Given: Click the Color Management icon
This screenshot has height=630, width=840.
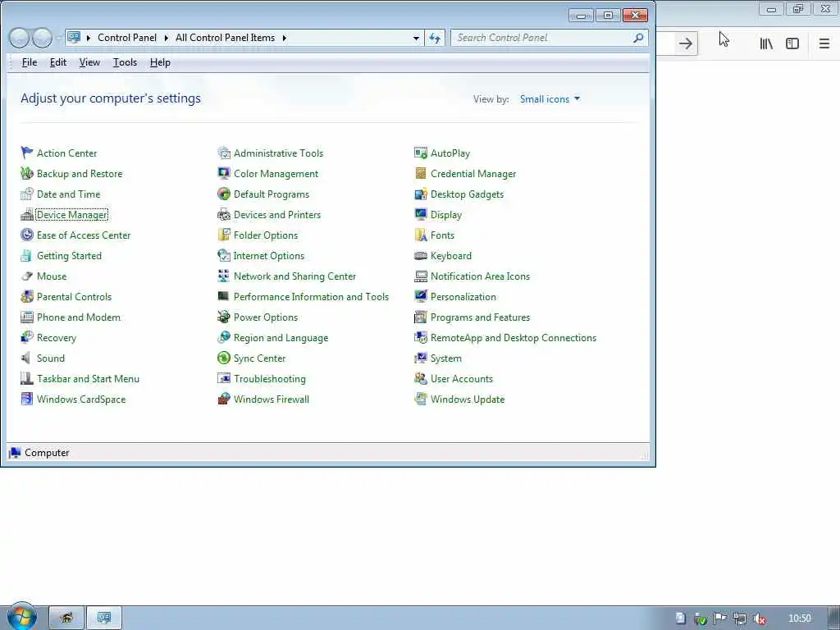Looking at the screenshot, I should coord(224,173).
